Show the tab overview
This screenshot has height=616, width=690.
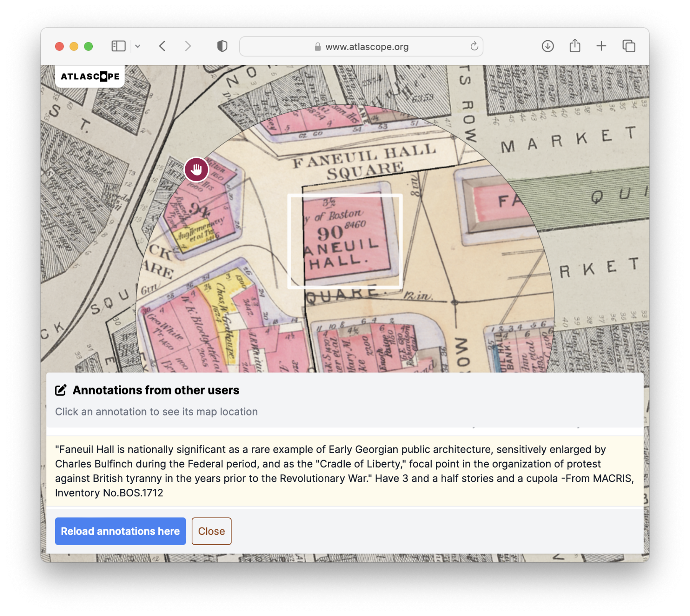tap(629, 46)
